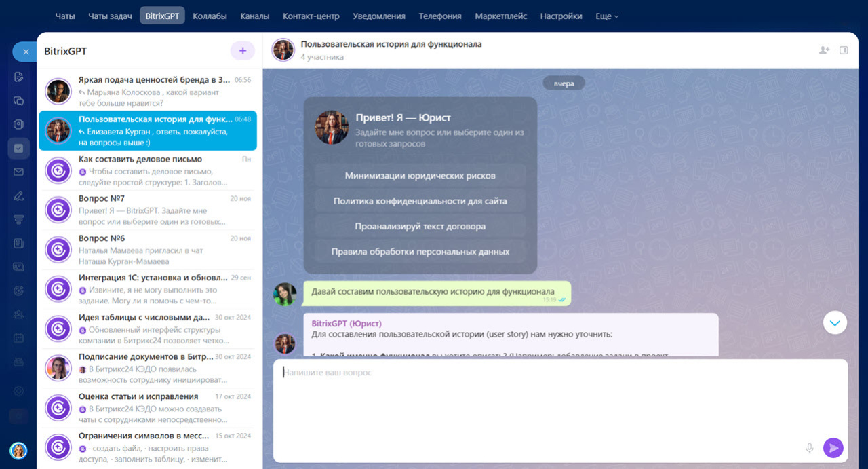Open tasks checkmark icon in left sidebar
Screen dimensions: 868x469
click(x=18, y=148)
